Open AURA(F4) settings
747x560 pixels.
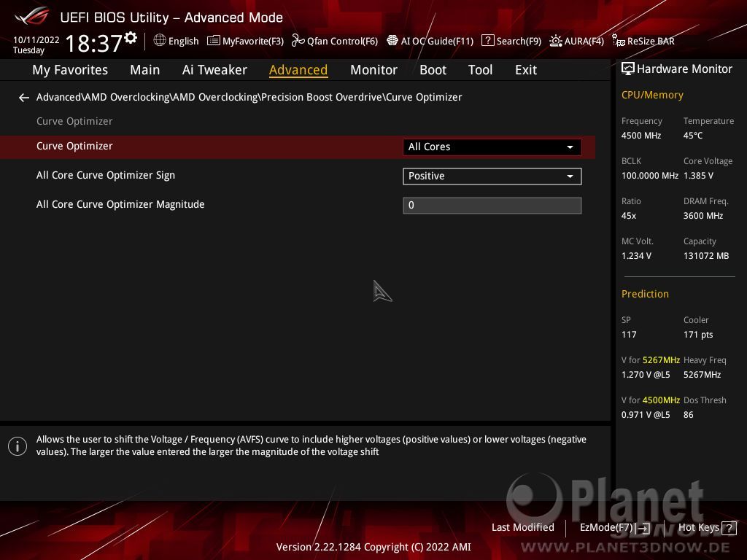pyautogui.click(x=584, y=41)
